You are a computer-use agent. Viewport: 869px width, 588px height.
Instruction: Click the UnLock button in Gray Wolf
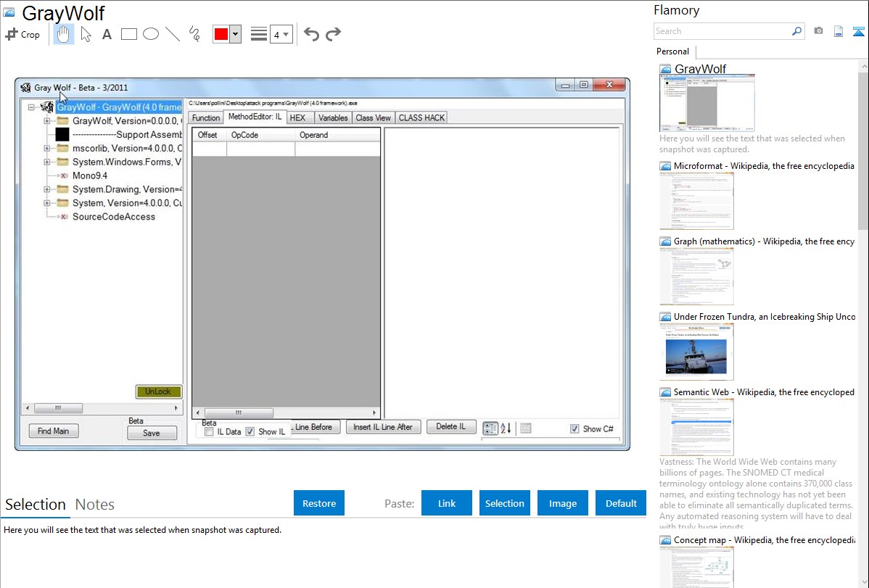(x=159, y=392)
